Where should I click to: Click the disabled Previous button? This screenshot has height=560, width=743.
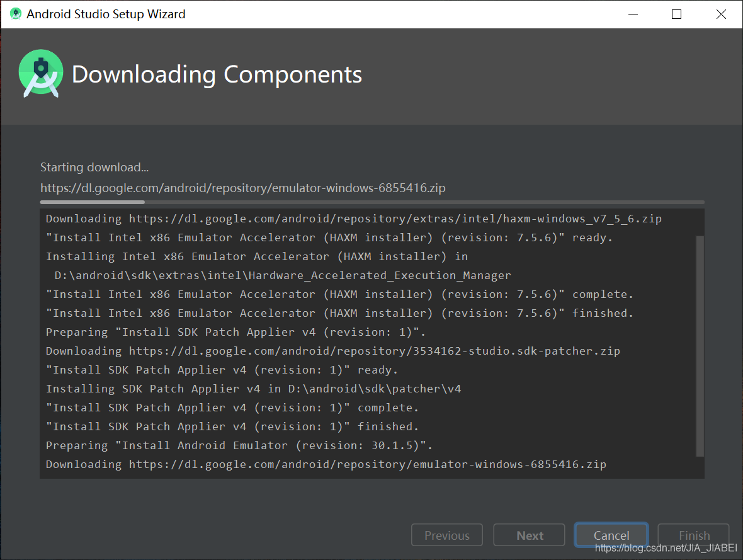point(447,535)
